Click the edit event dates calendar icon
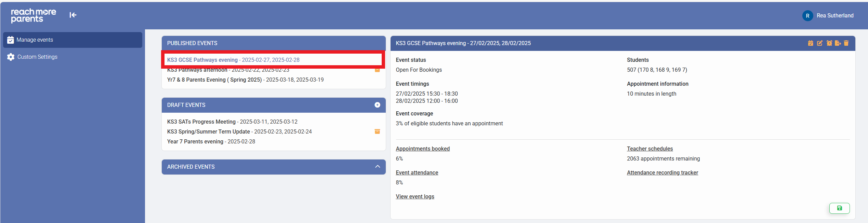The height and width of the screenshot is (223, 868). [x=810, y=43]
